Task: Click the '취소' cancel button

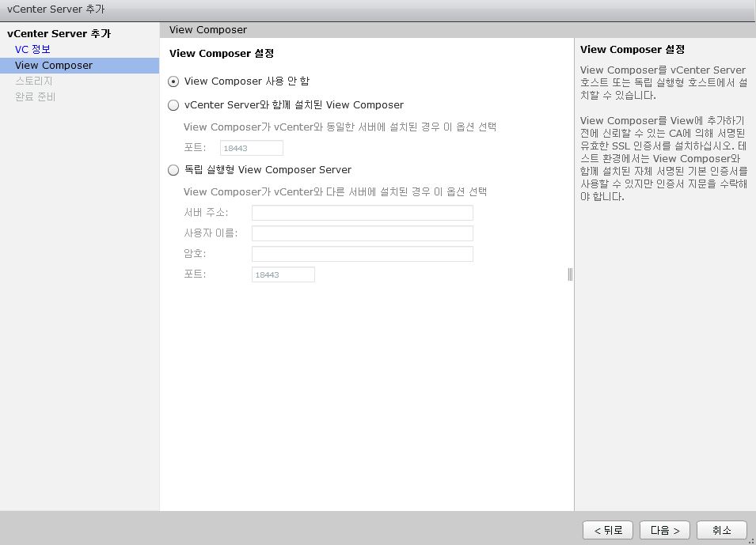Action: [x=722, y=530]
